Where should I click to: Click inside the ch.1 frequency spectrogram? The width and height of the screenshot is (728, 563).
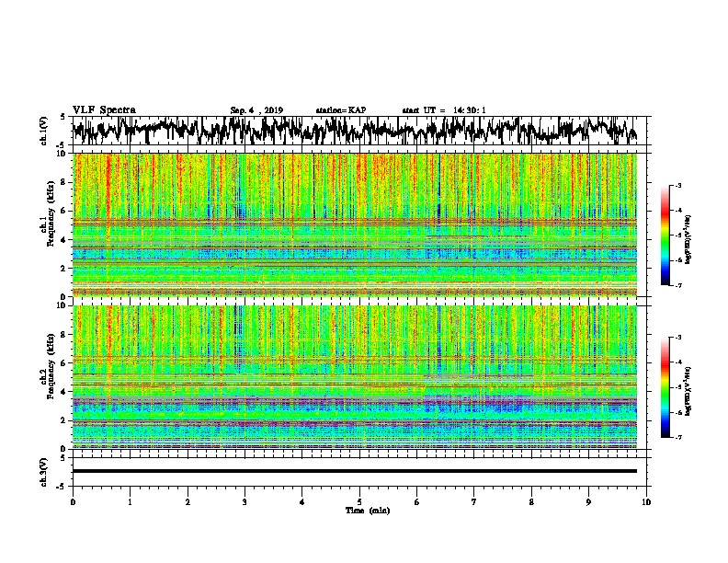coord(355,224)
